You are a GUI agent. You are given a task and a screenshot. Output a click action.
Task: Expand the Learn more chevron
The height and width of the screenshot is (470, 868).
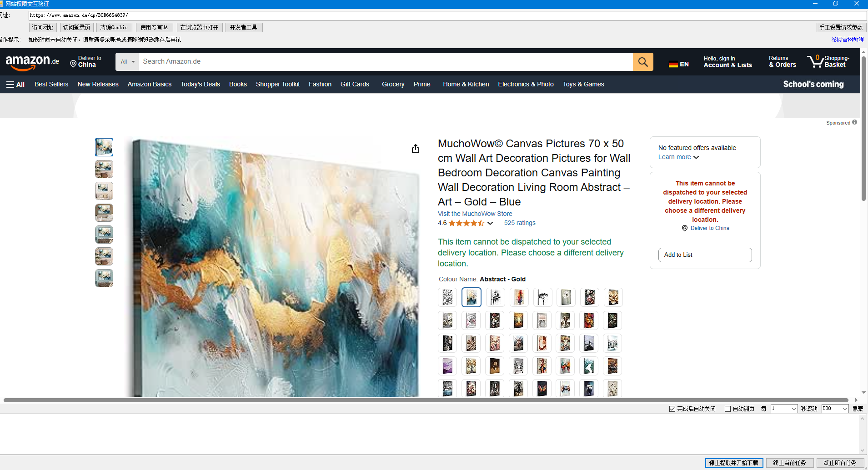[x=696, y=157]
